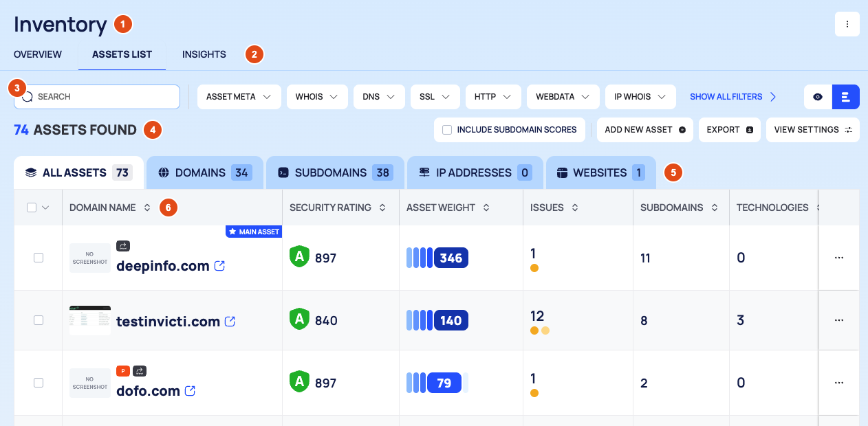Click the server icon on IP Addresses tab
This screenshot has width=868, height=426.
[424, 172]
